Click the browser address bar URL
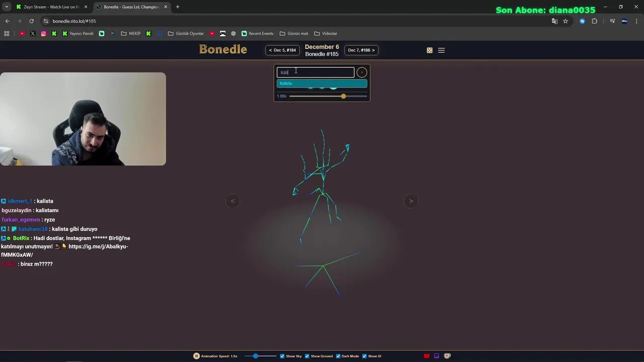Screen dimensions: 644x362 (x=74, y=21)
